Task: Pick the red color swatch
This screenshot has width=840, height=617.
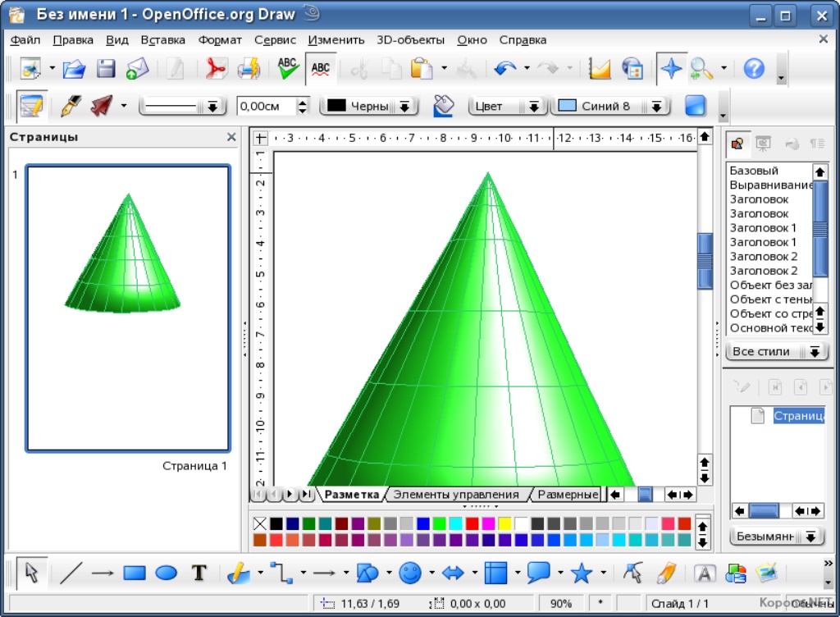Action: pyautogui.click(x=472, y=523)
